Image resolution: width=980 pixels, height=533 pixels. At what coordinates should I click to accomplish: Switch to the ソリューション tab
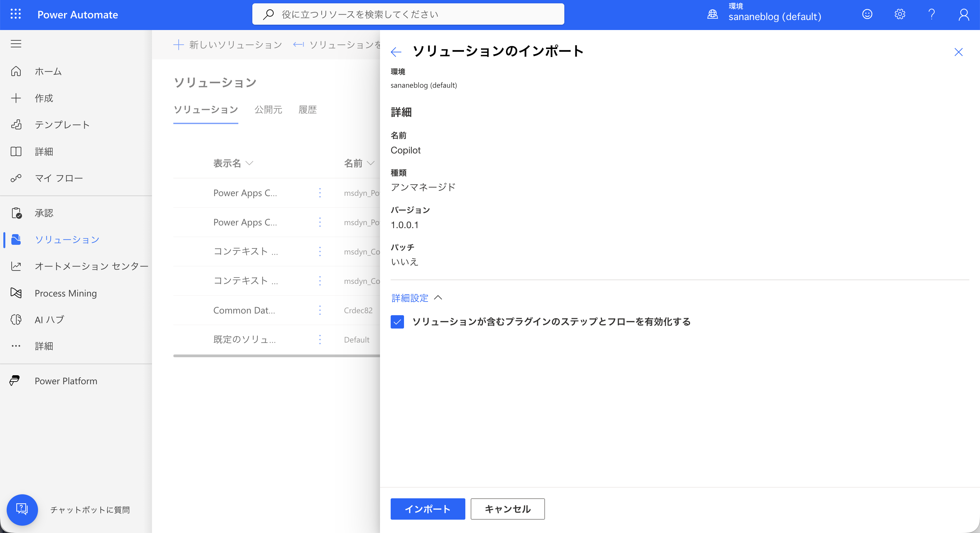tap(206, 110)
